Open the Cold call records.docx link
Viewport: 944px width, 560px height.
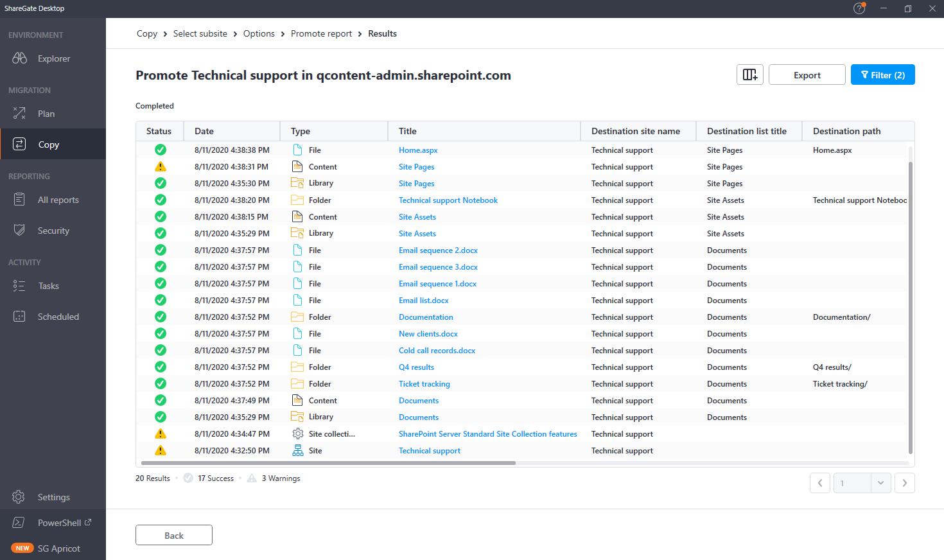437,350
